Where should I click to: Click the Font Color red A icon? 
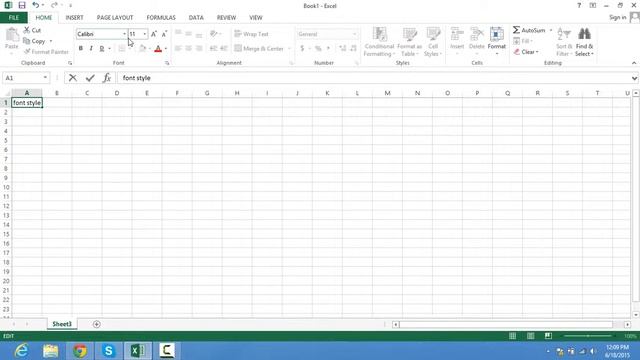point(158,49)
